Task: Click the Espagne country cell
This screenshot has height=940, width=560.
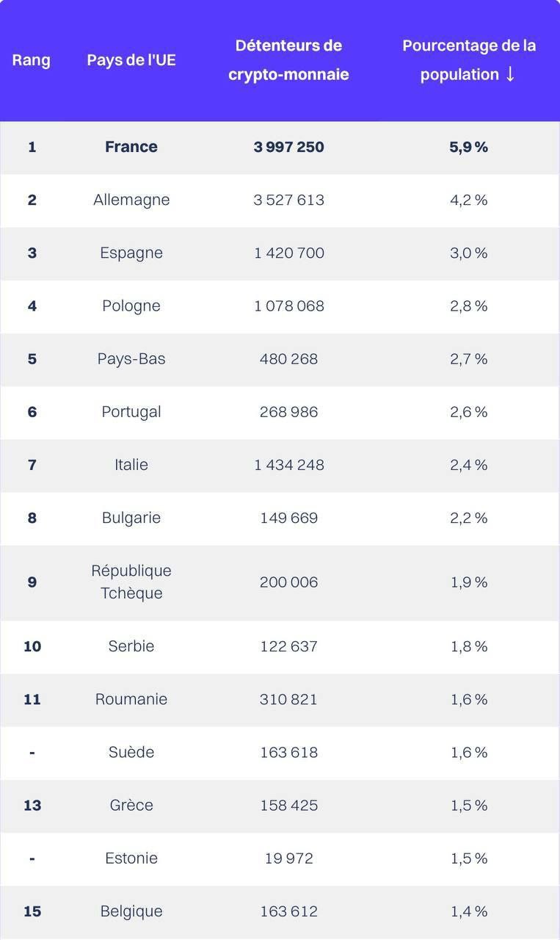Action: pyautogui.click(x=131, y=253)
